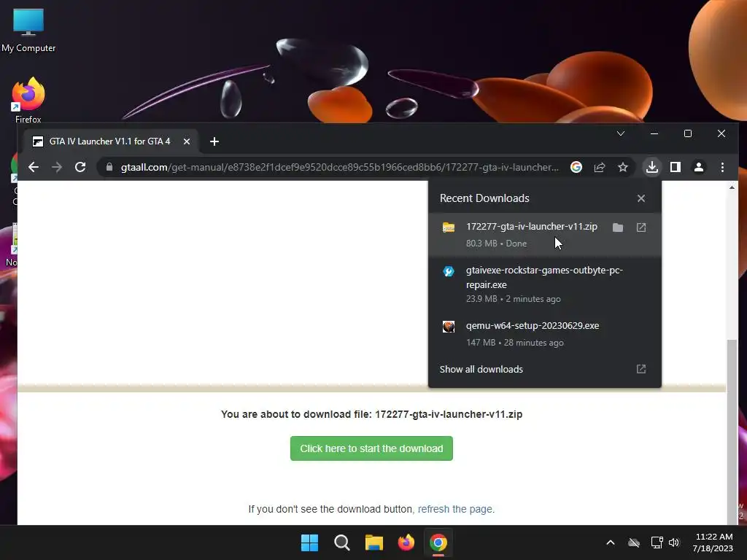
Task: Open 172277-gta-iv-launcher-v11.zip download entry
Action: 544,235
